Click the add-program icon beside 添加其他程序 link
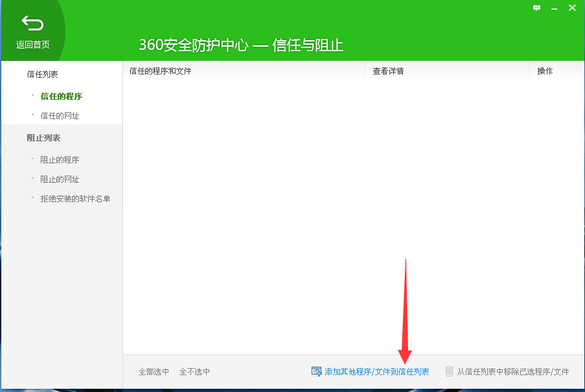585x392 pixels. click(317, 371)
